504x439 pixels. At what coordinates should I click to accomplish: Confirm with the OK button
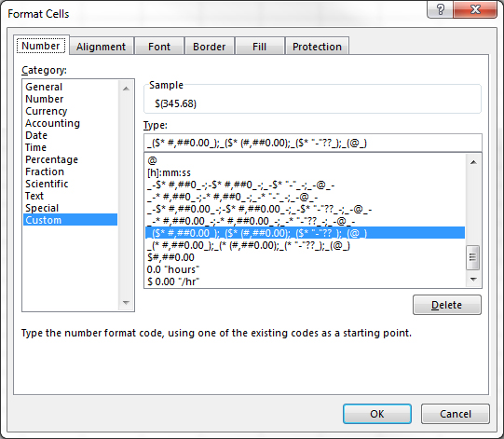tap(377, 414)
